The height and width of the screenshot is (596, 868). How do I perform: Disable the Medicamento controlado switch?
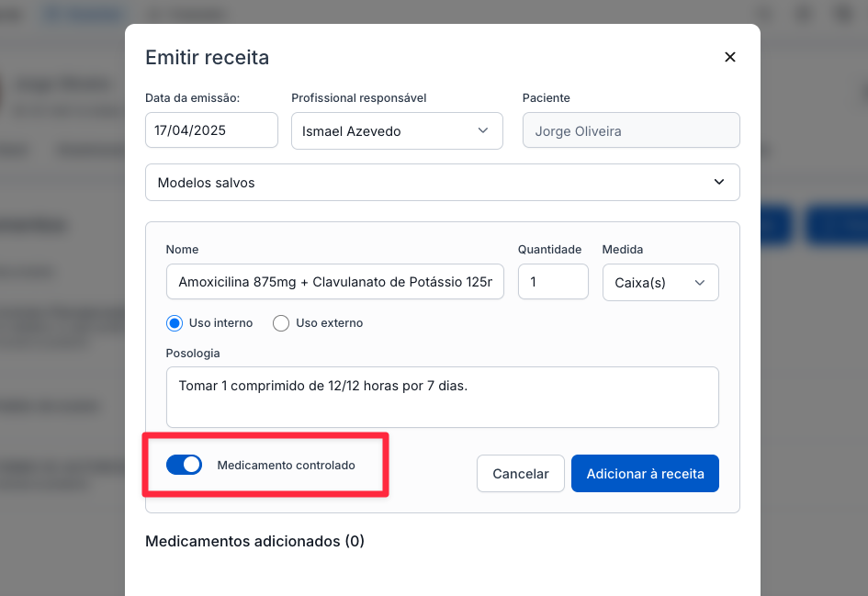coord(184,465)
